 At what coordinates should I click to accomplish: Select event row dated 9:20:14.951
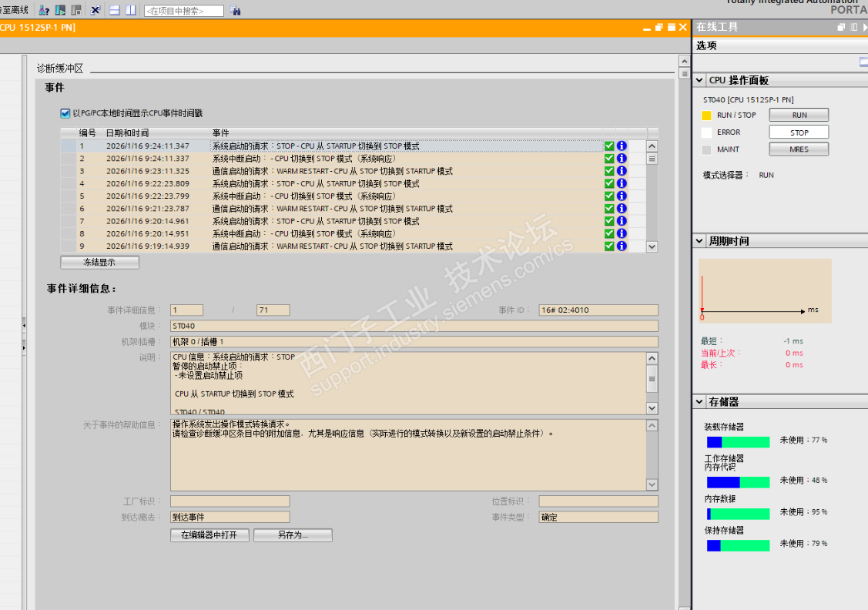pyautogui.click(x=353, y=233)
